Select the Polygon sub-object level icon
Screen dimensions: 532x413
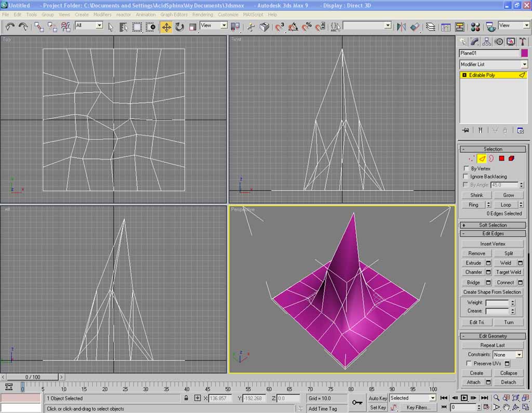(x=502, y=158)
